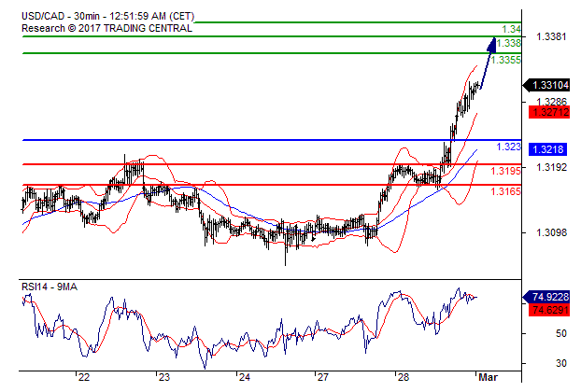Screen dimensions: 581x392
Task: Click the RSI 30 level label
Action: [561, 363]
